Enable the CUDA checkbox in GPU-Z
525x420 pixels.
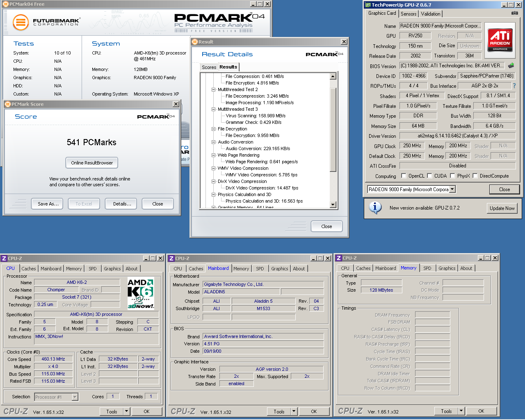click(x=429, y=176)
